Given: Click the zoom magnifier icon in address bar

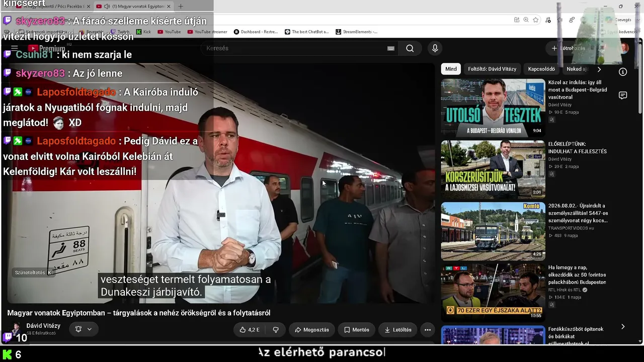Looking at the screenshot, I should click(526, 20).
